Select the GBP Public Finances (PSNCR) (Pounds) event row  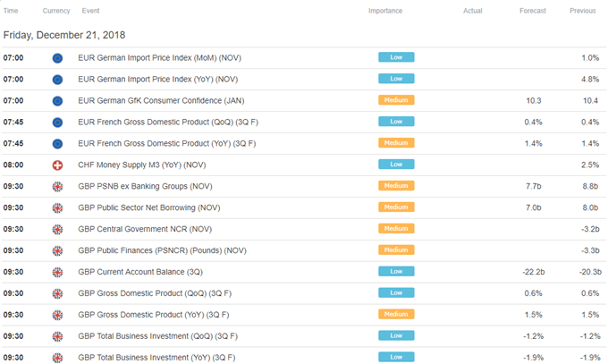tap(304, 250)
